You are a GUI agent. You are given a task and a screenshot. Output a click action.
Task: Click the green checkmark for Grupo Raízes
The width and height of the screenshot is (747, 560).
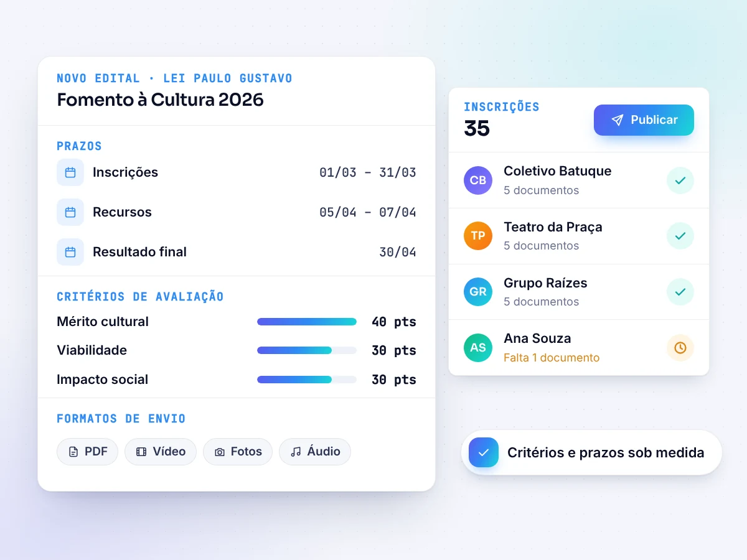tap(680, 292)
